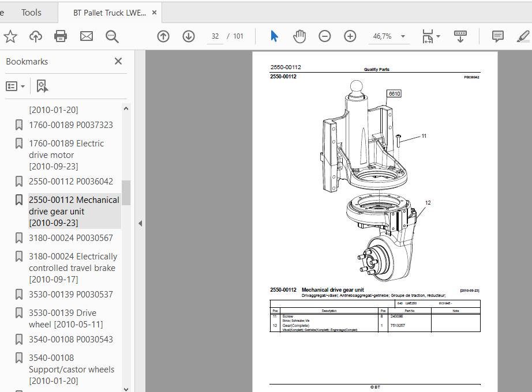
Task: Activate the hand pan tool
Action: tap(299, 36)
